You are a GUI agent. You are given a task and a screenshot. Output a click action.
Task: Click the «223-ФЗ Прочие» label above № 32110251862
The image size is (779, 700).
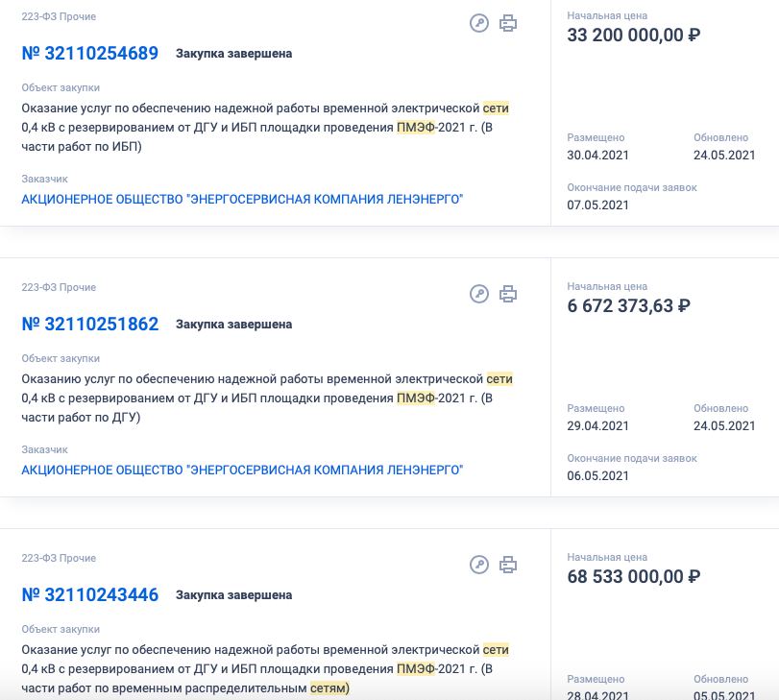(59, 288)
